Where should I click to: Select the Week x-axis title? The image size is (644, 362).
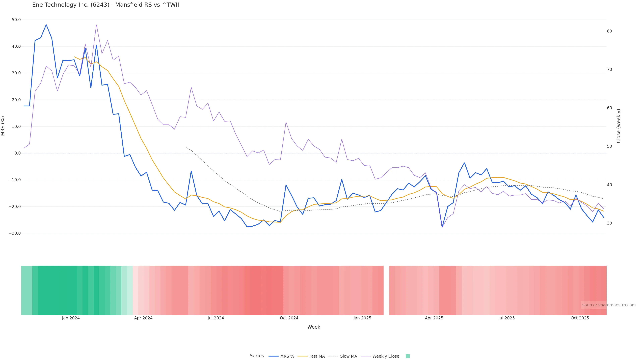(x=313, y=327)
